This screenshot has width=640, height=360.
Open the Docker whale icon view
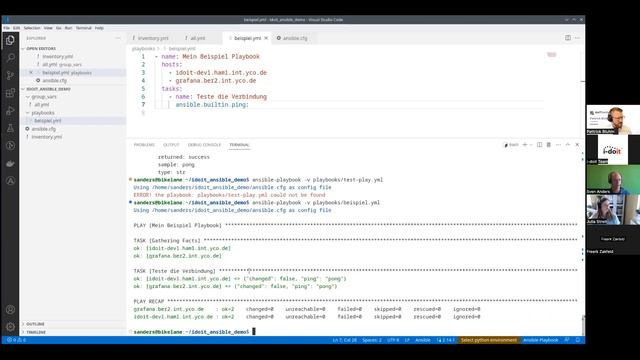pos(11,163)
